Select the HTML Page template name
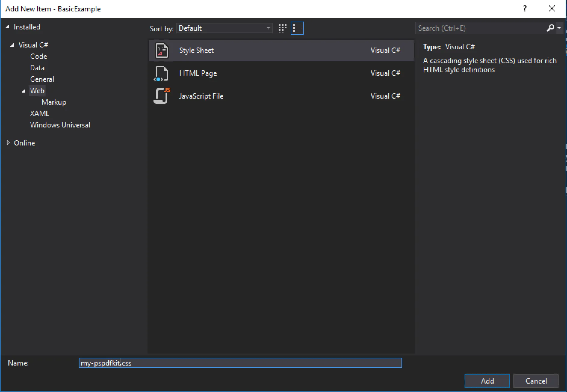Image resolution: width=567 pixels, height=392 pixels. 198,73
